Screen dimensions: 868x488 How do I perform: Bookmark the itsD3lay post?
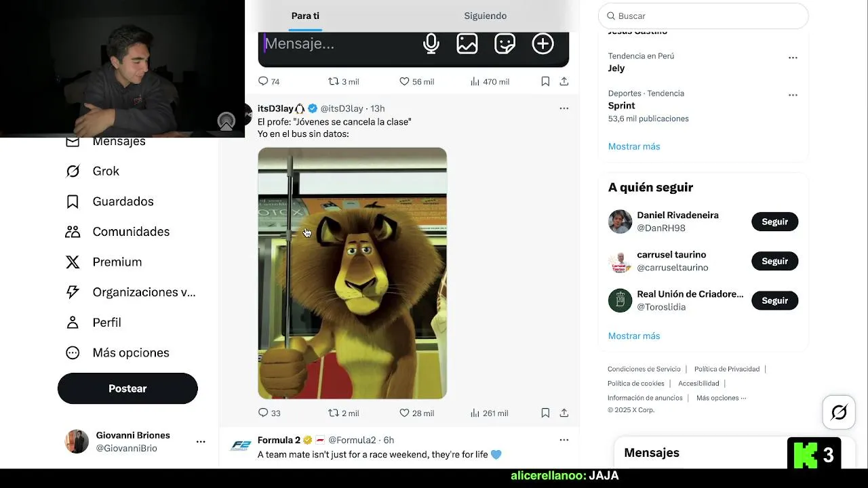click(x=545, y=413)
